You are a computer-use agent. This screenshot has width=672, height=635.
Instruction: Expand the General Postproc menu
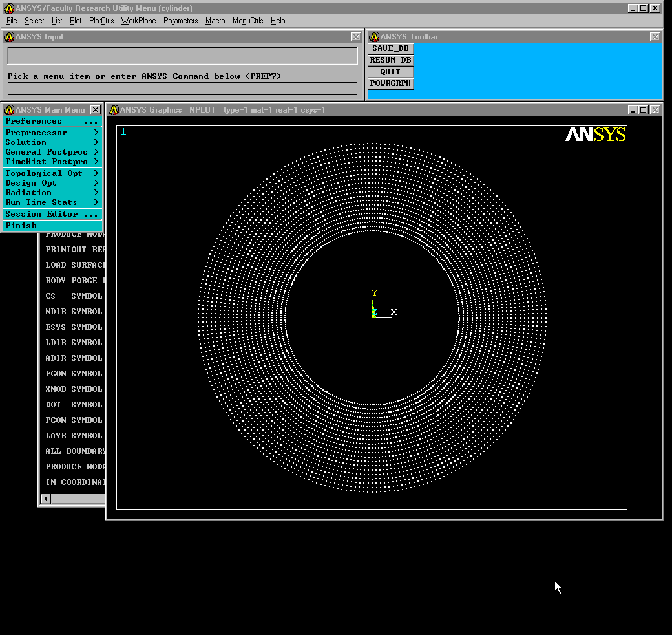click(x=52, y=152)
